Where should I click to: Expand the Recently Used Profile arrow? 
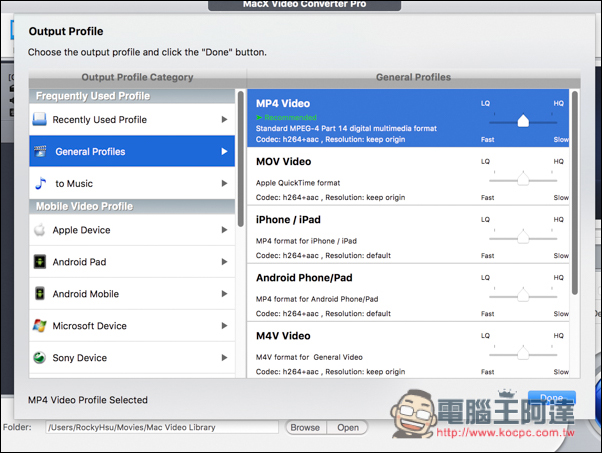[x=224, y=120]
